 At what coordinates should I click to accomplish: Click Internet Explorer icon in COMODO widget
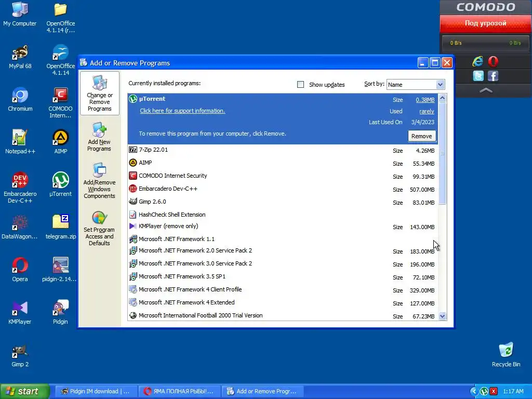pyautogui.click(x=478, y=61)
